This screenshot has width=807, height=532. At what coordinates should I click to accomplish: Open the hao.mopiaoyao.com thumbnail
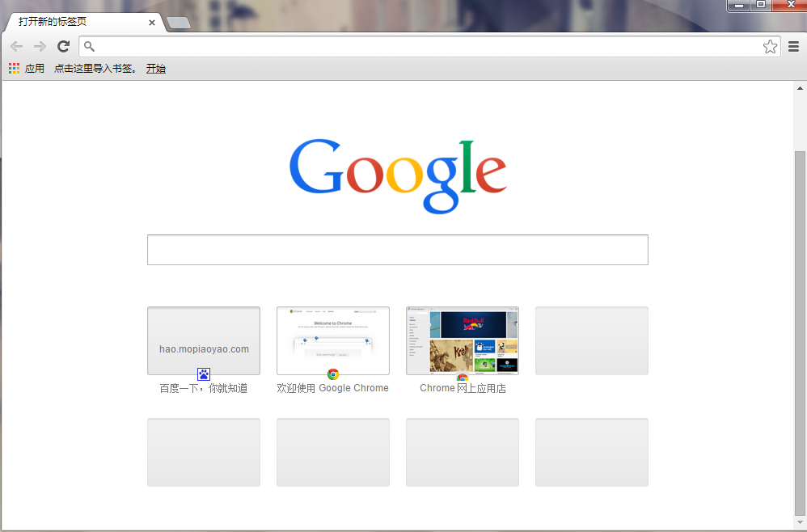(x=204, y=340)
